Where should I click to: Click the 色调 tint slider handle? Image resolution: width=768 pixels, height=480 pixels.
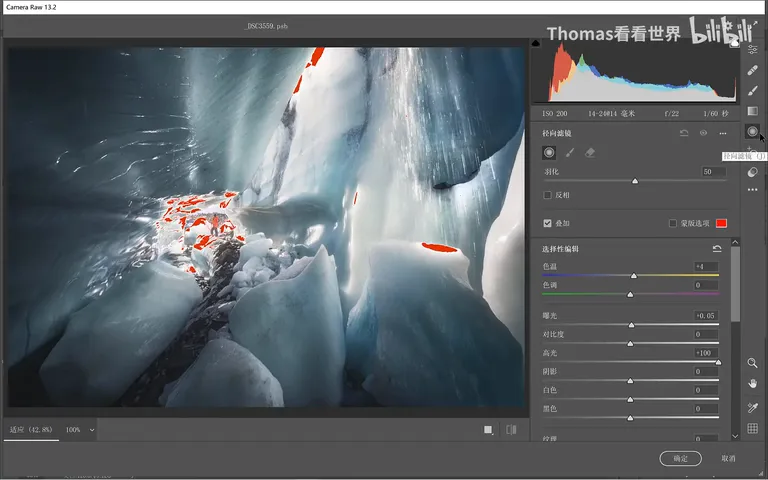click(x=630, y=294)
